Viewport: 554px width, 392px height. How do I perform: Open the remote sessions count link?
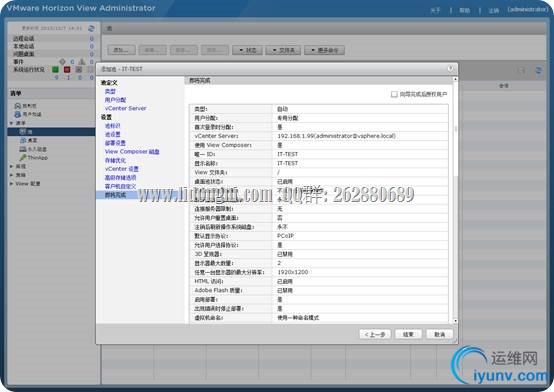click(x=92, y=38)
